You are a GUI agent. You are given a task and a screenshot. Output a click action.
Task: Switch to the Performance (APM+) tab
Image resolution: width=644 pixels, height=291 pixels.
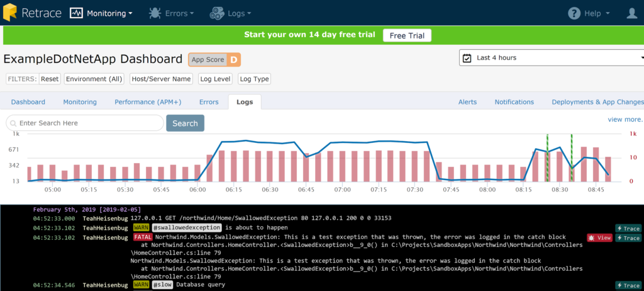pos(148,102)
